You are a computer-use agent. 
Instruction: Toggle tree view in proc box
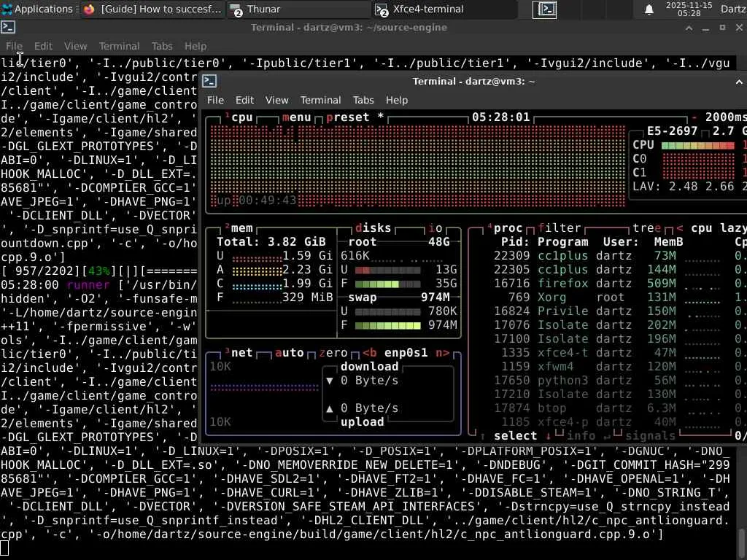pos(647,228)
